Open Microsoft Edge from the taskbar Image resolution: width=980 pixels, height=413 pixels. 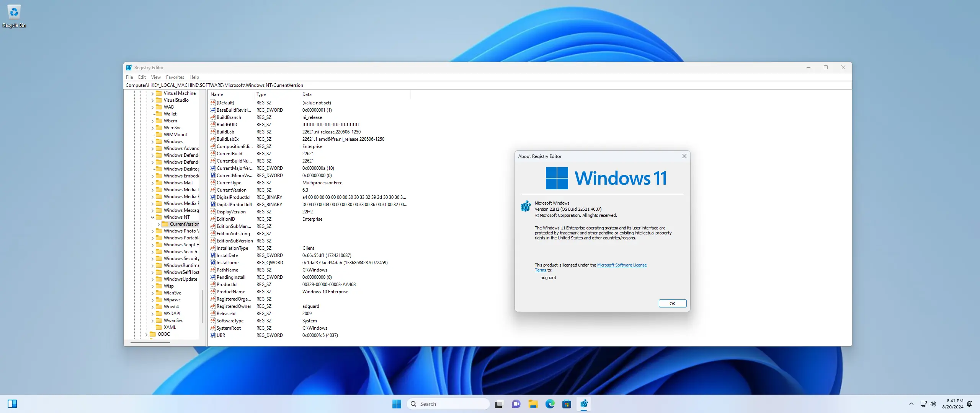(550, 404)
